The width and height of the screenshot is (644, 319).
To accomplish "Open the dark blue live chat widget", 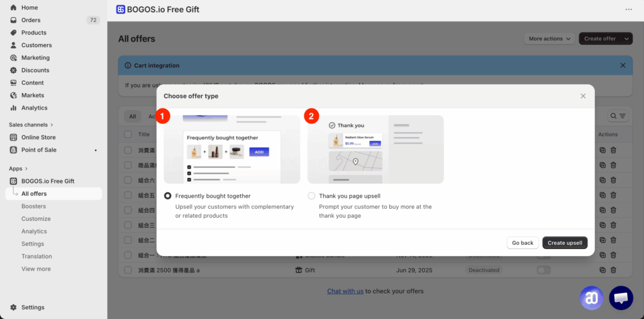I will pyautogui.click(x=621, y=298).
